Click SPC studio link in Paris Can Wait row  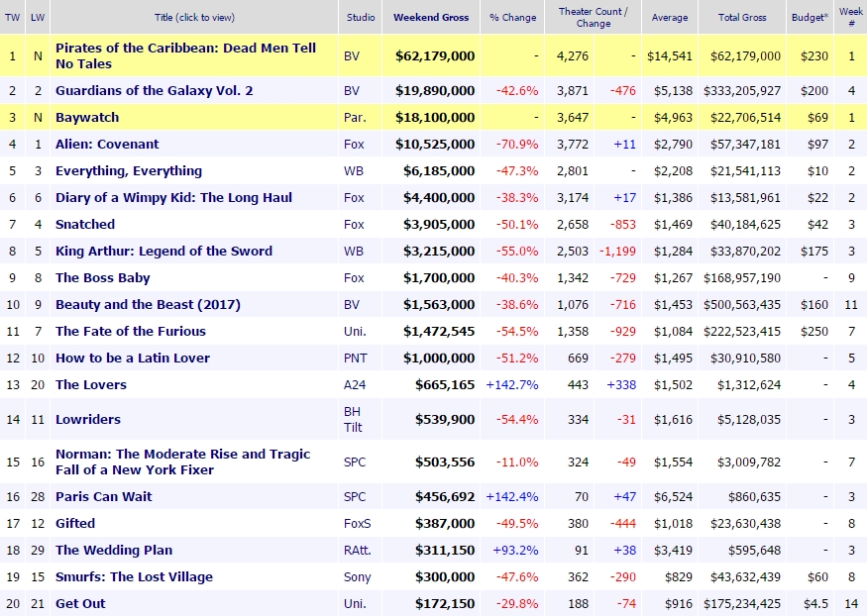coord(355,497)
